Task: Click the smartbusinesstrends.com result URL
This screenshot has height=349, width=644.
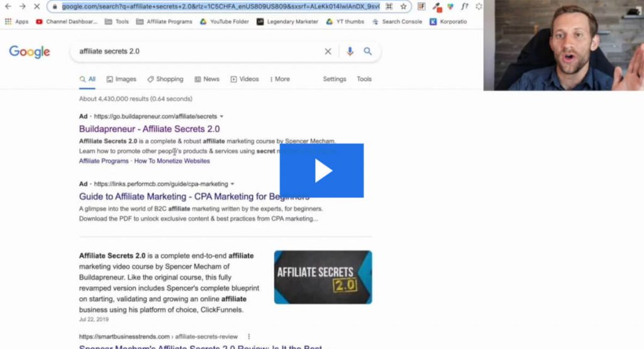Action: point(158,336)
